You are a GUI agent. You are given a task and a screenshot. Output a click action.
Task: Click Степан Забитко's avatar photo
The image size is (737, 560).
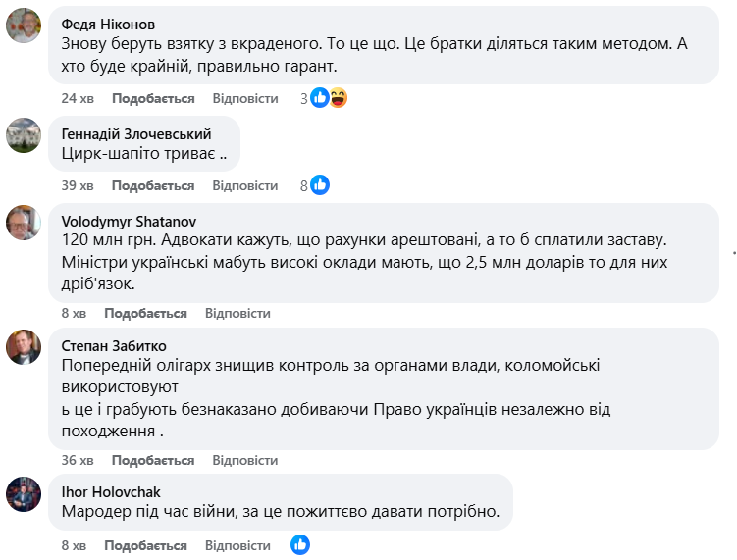24,346
